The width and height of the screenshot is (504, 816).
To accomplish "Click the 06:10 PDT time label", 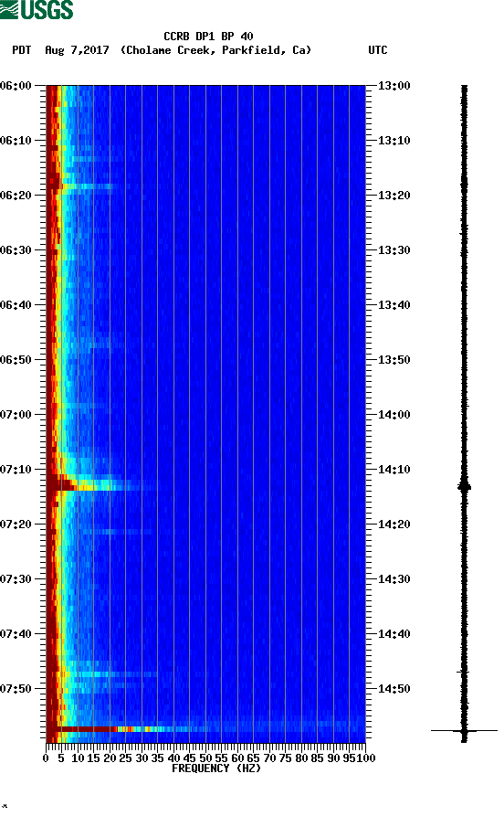I will coord(16,141).
